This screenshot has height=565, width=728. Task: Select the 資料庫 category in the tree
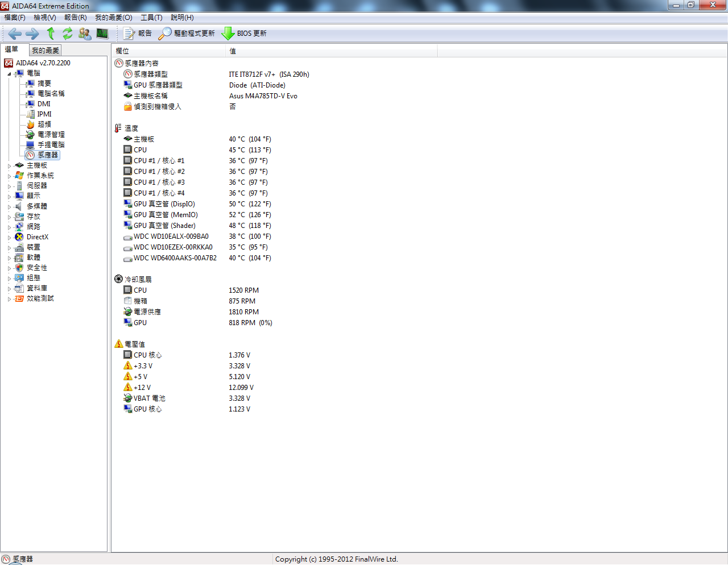(x=37, y=288)
